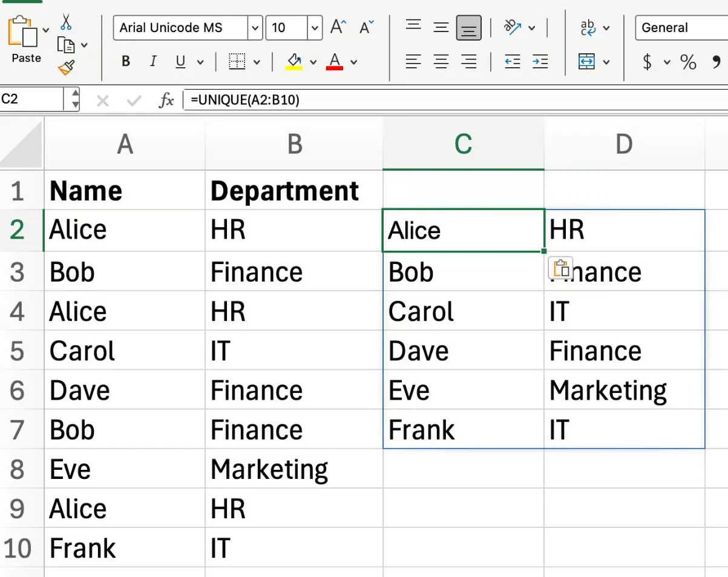Click the floating paste options button near D3
Viewport: 728px width, 577px height.
(561, 268)
